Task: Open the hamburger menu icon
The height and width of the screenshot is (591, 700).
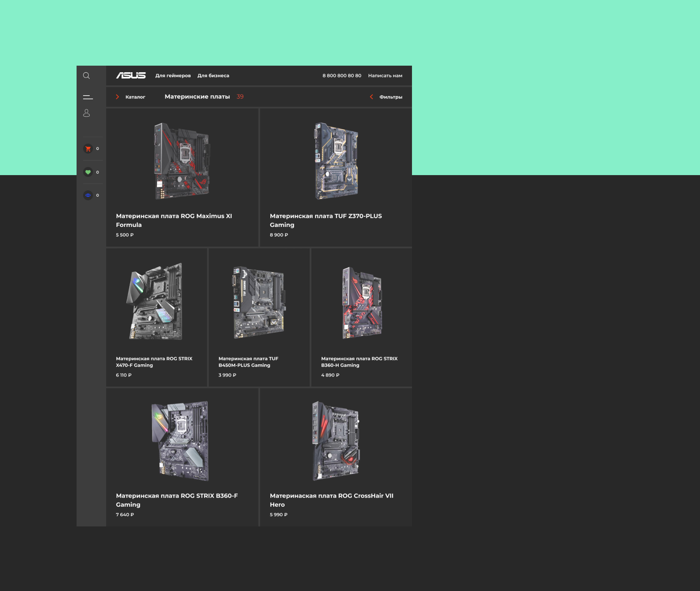Action: (x=88, y=97)
